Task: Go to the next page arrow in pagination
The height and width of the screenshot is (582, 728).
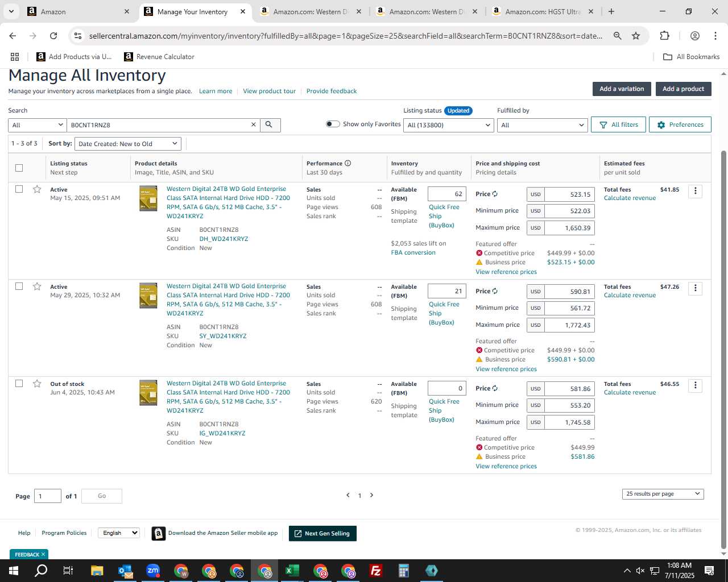Action: 372,495
